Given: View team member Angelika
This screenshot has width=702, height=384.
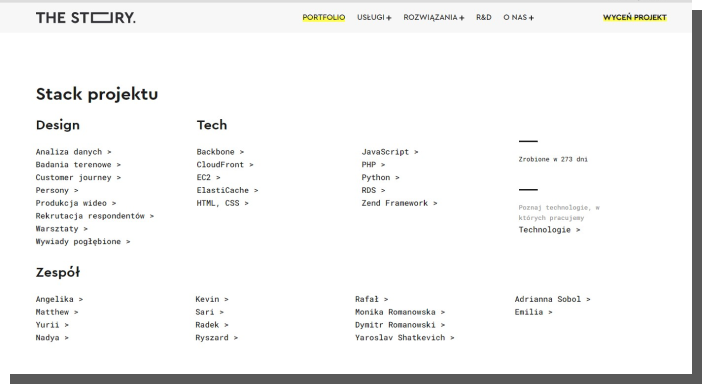Looking at the screenshot, I should 60,299.
